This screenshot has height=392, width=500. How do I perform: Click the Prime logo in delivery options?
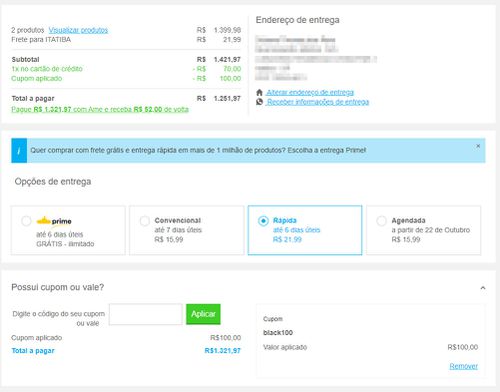tap(54, 221)
